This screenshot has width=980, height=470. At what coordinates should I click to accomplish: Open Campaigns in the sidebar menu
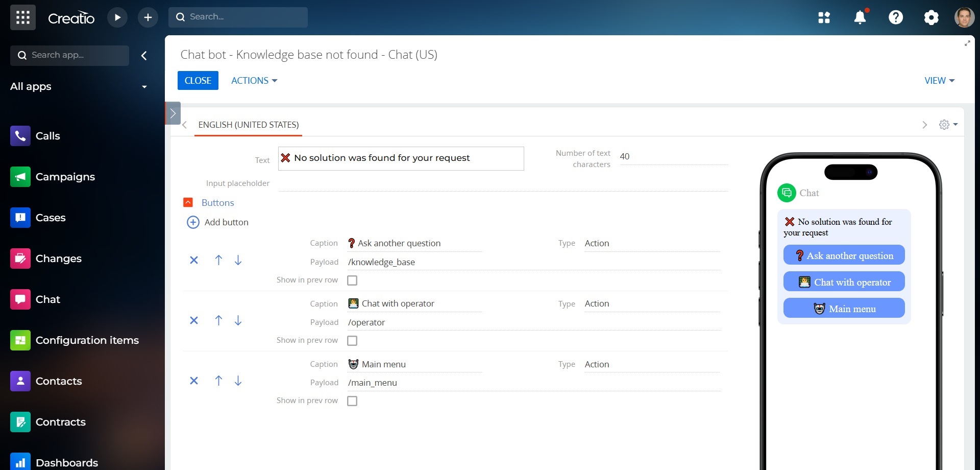point(65,177)
